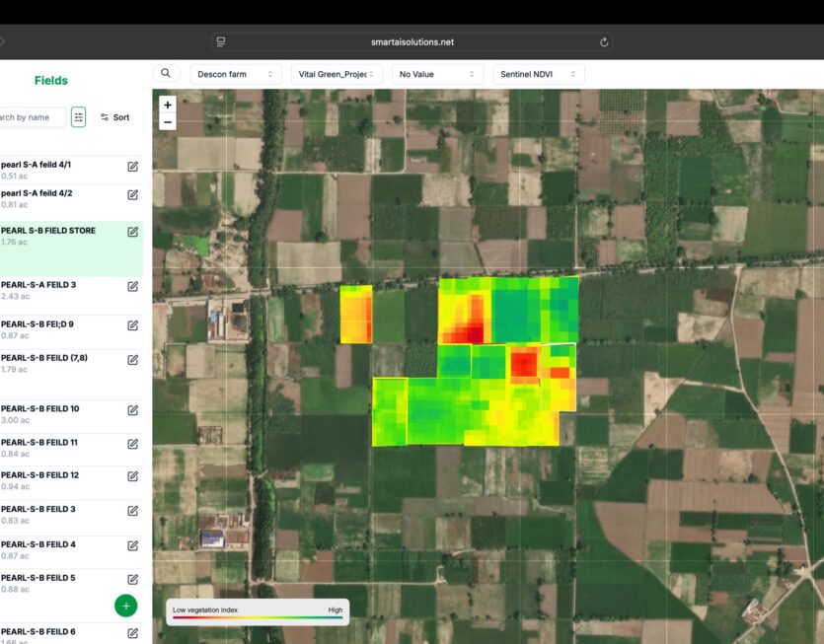This screenshot has height=644, width=824.
Task: Zoom in the map with plus button
Action: [168, 105]
